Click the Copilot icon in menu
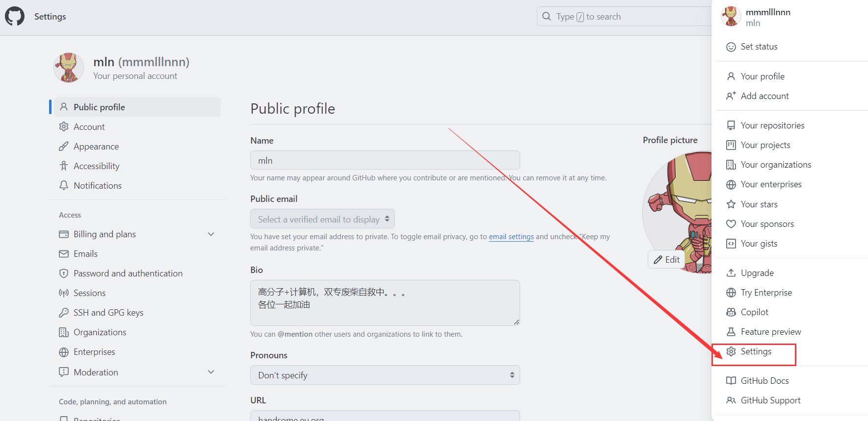 pyautogui.click(x=731, y=312)
